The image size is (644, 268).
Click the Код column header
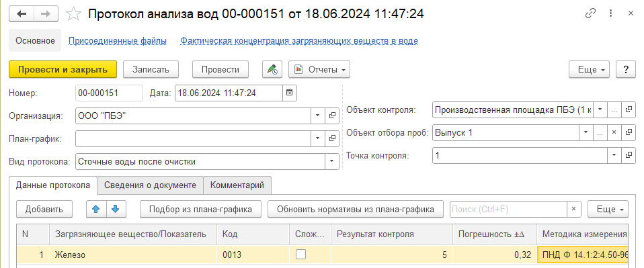coord(253,234)
